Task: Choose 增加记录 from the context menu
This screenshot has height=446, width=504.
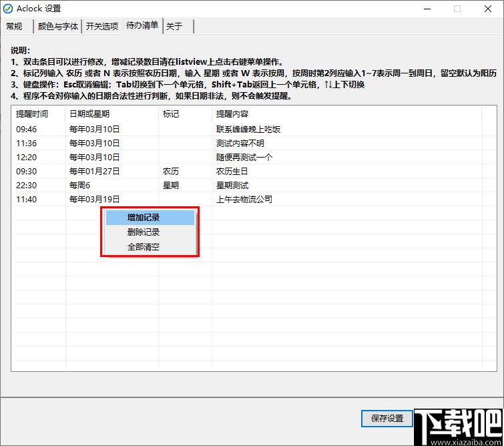Action: 150,218
